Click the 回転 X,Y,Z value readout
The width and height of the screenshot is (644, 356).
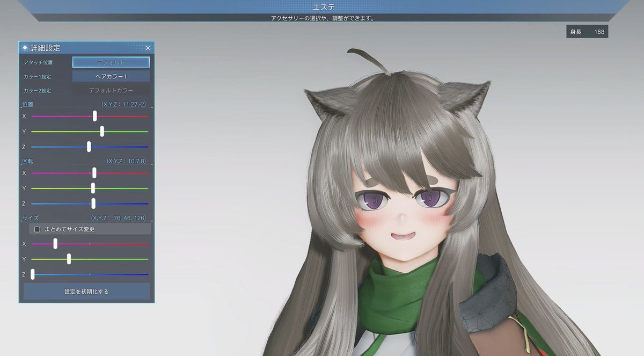[x=127, y=161]
